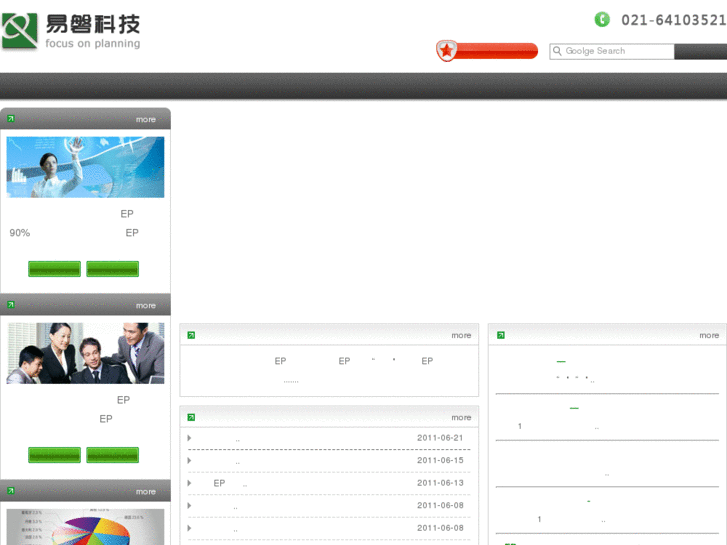Open "more" in the dated news list panel

[461, 417]
